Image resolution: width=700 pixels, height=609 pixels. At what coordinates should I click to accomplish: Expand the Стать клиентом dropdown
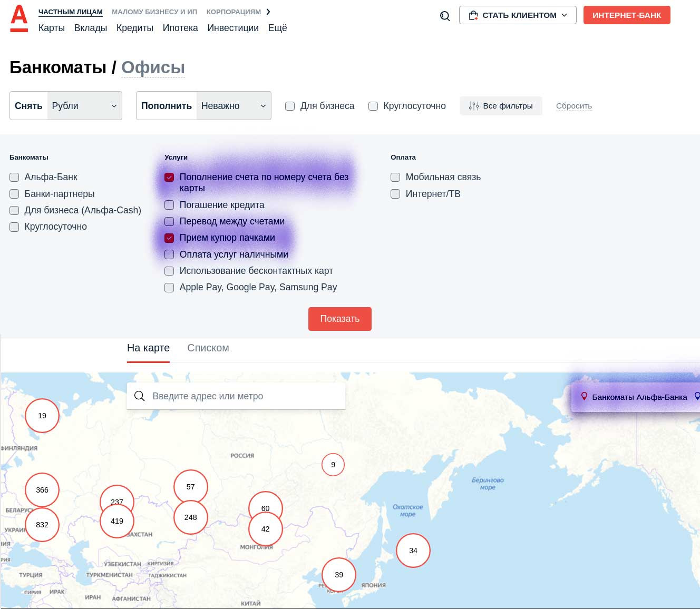coord(518,15)
